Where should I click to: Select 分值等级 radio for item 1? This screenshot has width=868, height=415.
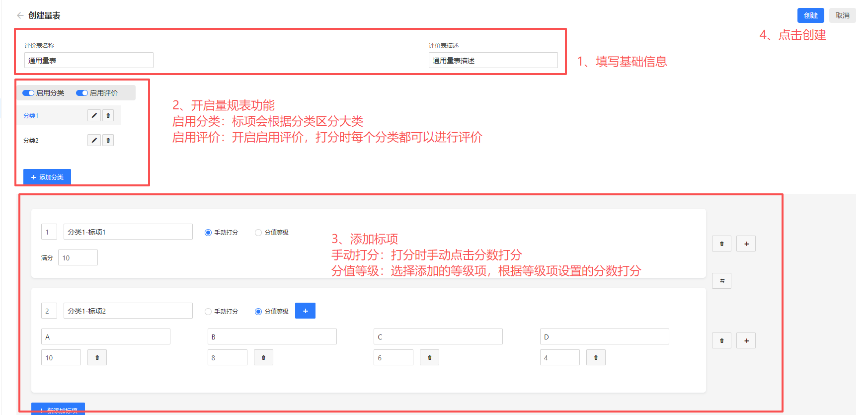point(258,233)
